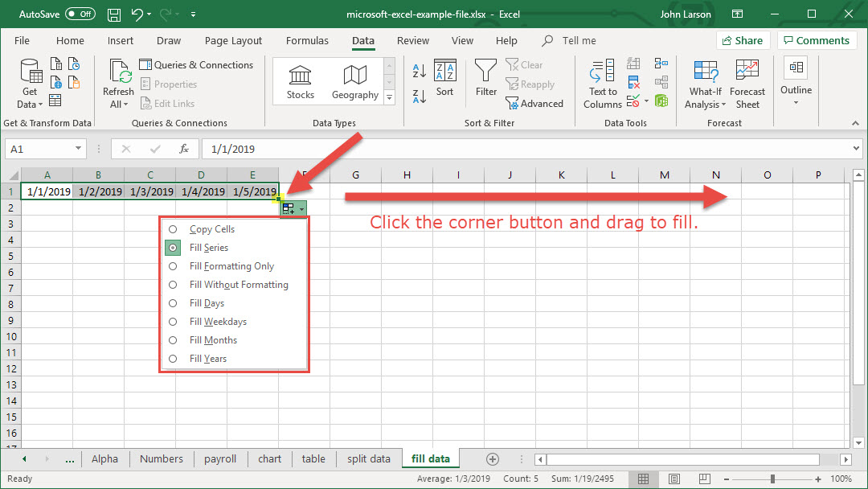Open the Comments button
Viewport: 868px width, 489px height.
point(815,41)
